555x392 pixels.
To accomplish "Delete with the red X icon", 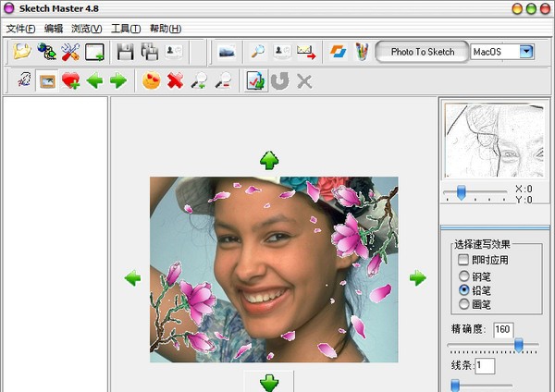I will click(175, 80).
